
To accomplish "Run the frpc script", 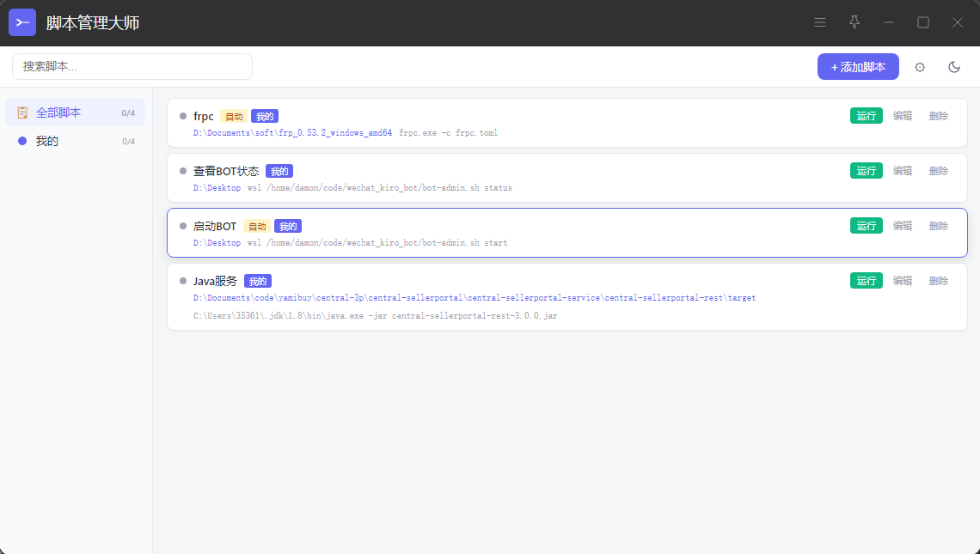I will (x=867, y=116).
